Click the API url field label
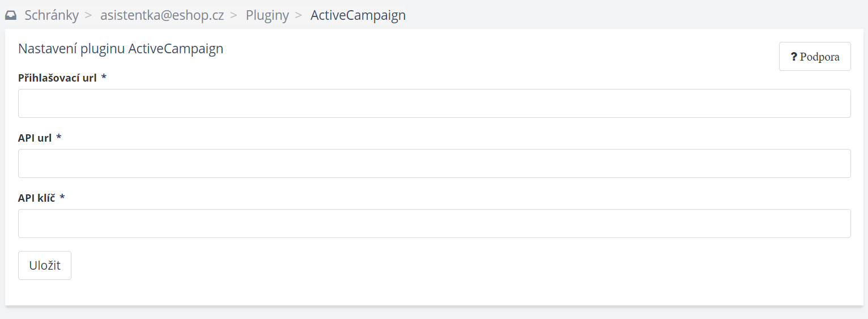The height and width of the screenshot is (319, 868). point(35,138)
